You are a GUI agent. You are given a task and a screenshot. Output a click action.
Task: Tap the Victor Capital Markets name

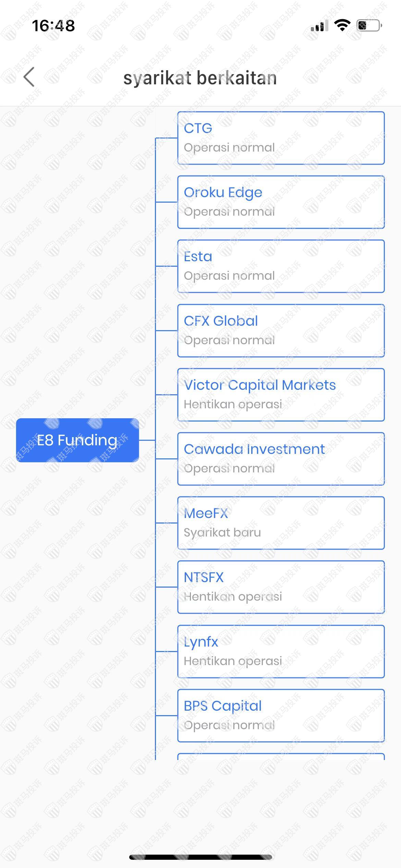click(x=260, y=385)
